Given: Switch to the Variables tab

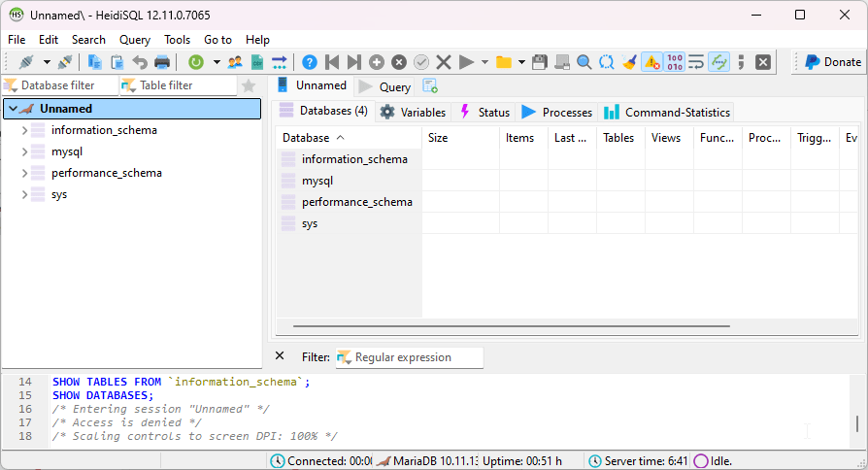Looking at the screenshot, I should coord(414,112).
